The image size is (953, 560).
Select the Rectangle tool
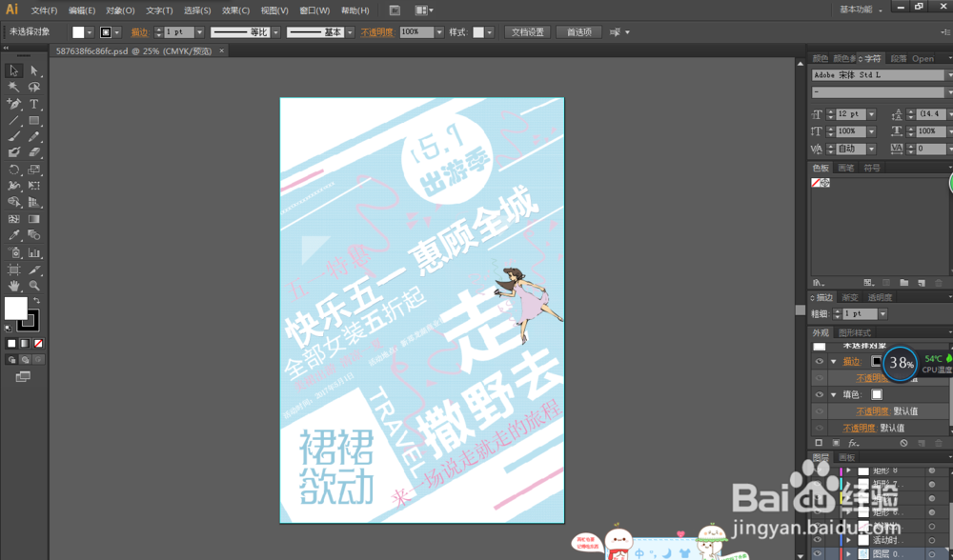click(x=34, y=120)
